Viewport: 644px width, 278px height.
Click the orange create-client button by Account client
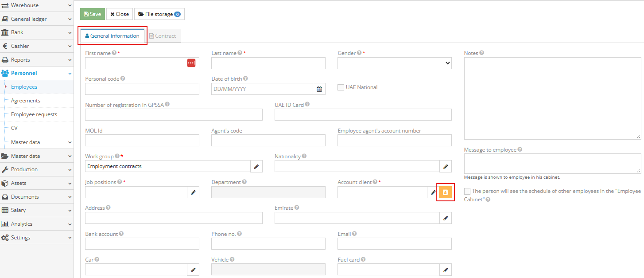click(446, 192)
